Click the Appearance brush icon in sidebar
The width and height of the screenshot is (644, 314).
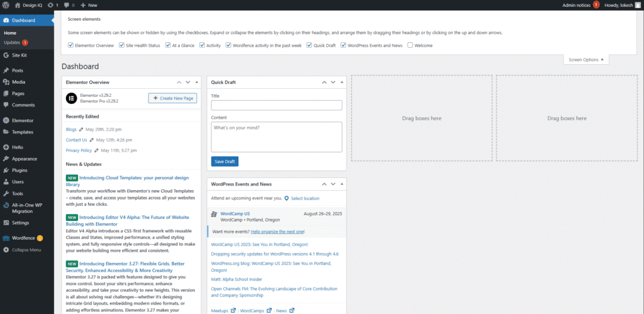pos(6,159)
